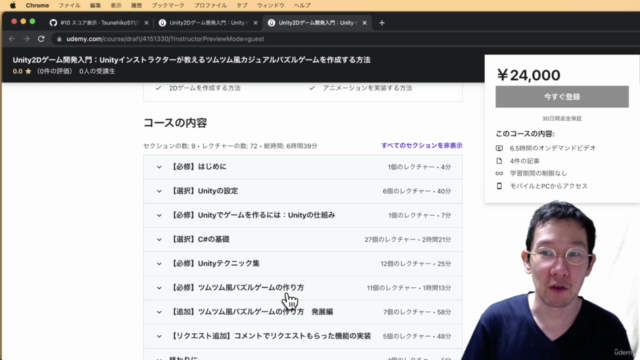Close the active Unity2Dゲーム開発入門 tab
The width and height of the screenshot is (640, 360).
click(x=364, y=23)
